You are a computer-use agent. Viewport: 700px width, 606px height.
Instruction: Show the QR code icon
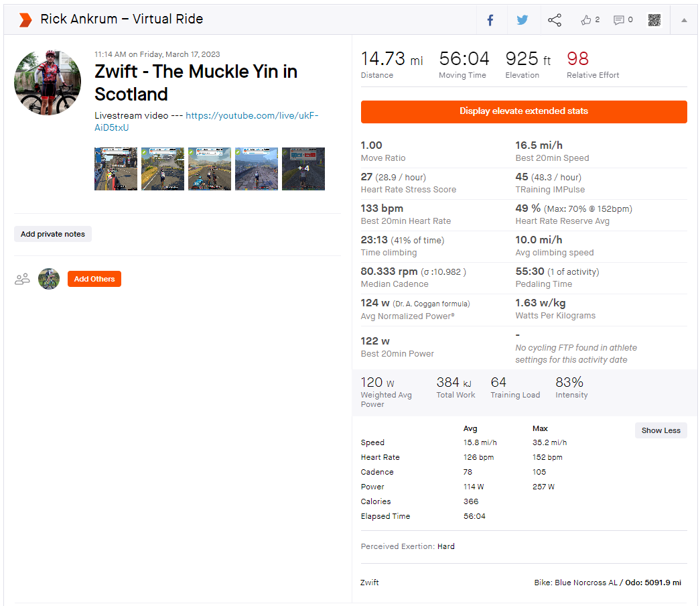(654, 20)
